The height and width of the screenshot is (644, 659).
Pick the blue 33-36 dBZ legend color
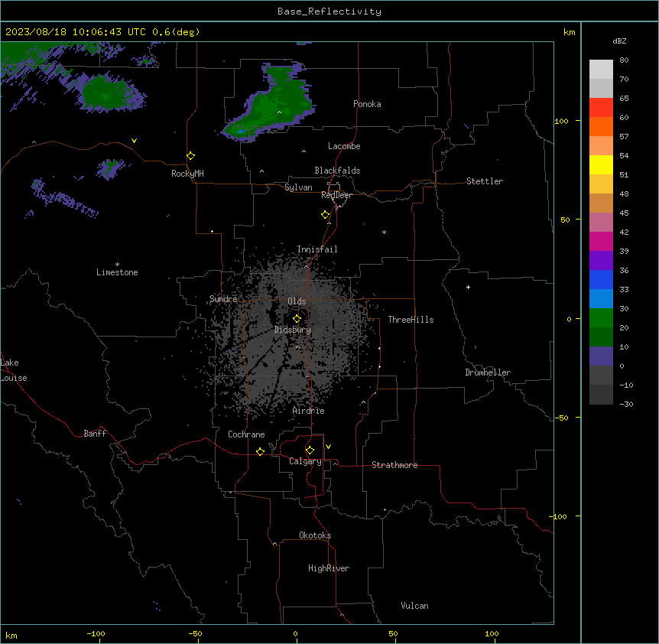click(601, 279)
